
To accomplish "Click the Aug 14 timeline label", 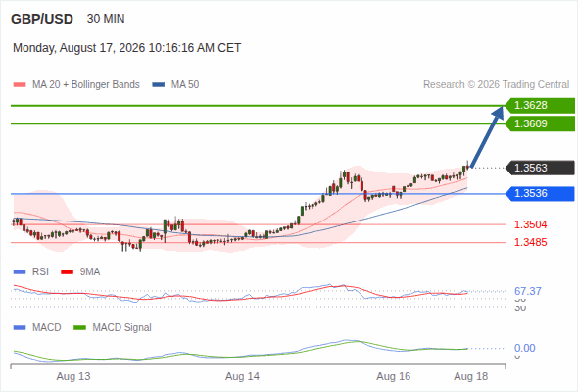I will [x=242, y=376].
